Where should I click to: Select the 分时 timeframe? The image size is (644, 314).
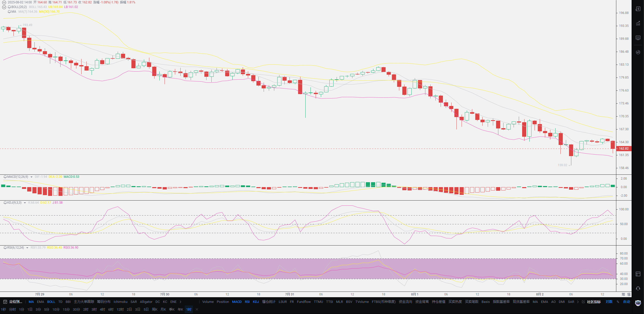12,309
